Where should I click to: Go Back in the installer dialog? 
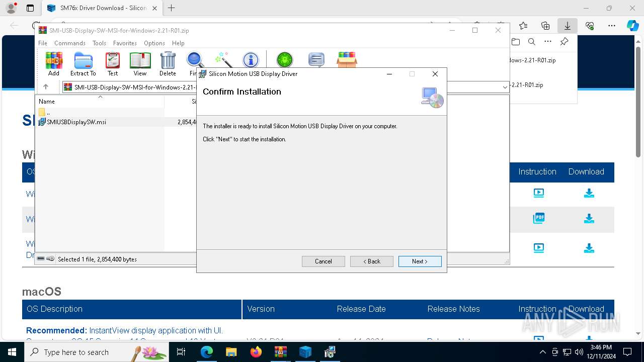coord(371,261)
